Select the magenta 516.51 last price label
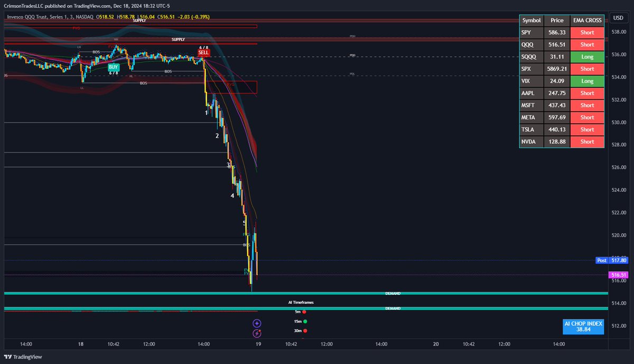The width and height of the screenshot is (634, 364). (x=618, y=275)
